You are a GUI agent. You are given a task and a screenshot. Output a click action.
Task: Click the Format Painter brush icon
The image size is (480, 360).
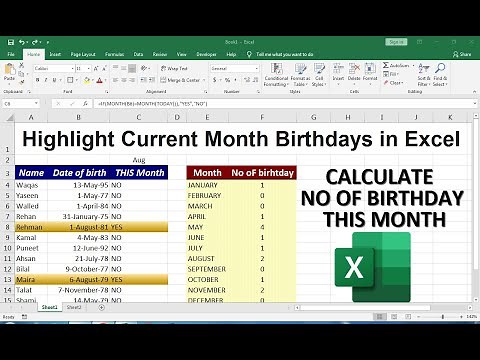[x=21, y=82]
